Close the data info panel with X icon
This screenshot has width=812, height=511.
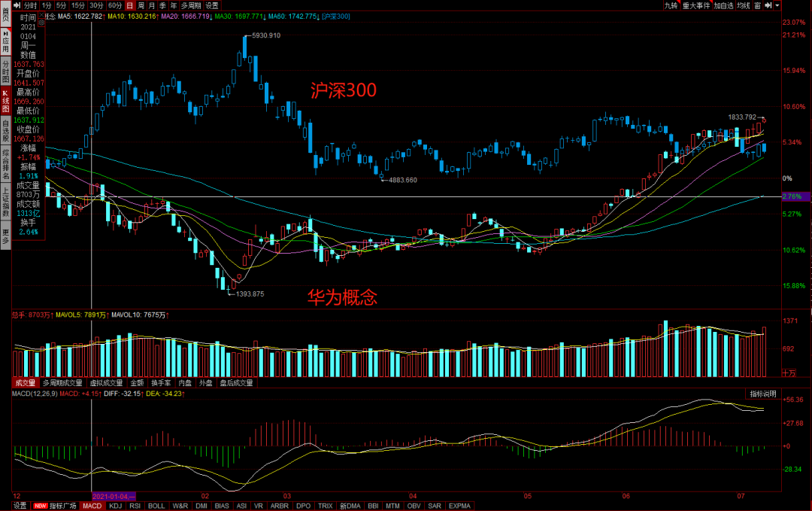click(41, 16)
